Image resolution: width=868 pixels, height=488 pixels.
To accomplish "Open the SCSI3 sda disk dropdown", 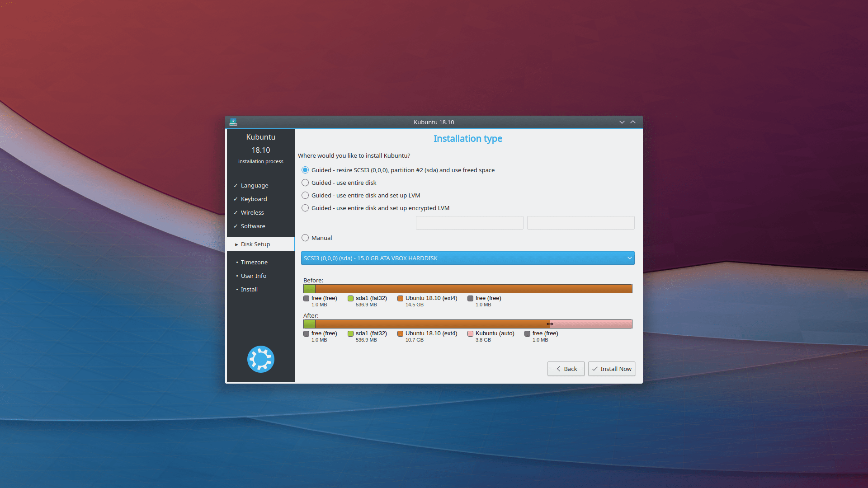I will [468, 258].
